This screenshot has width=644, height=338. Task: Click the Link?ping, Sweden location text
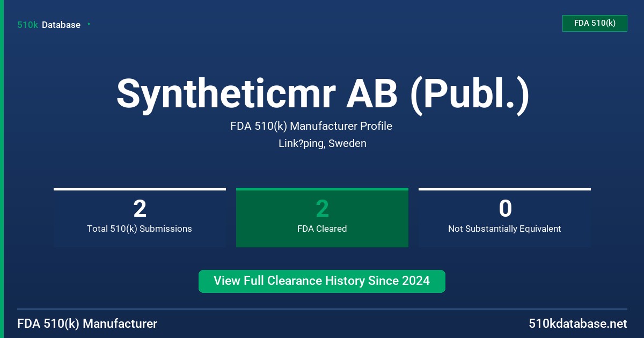pos(323,143)
